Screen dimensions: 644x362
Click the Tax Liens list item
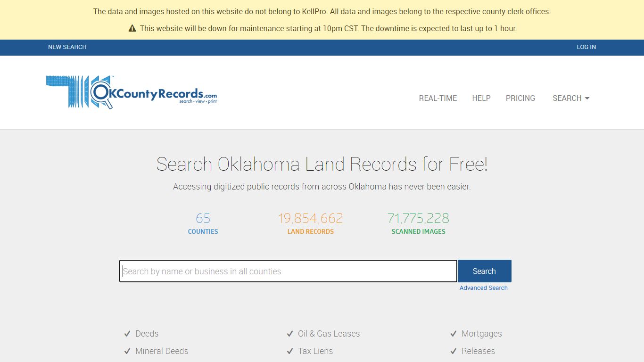315,351
